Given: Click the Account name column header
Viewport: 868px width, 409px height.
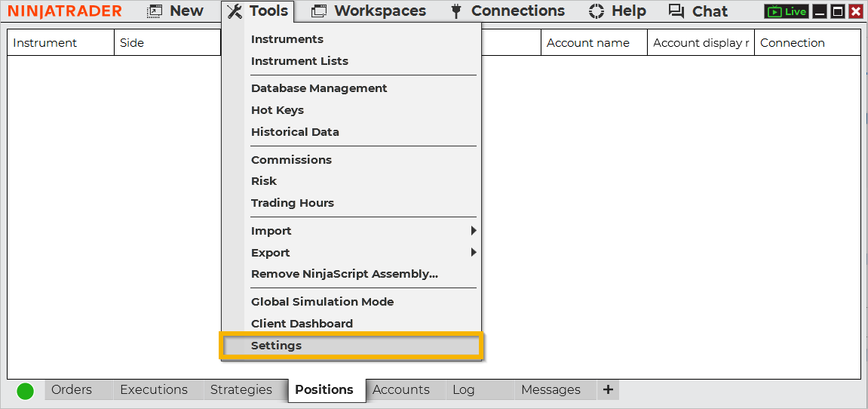Looking at the screenshot, I should click(x=594, y=43).
